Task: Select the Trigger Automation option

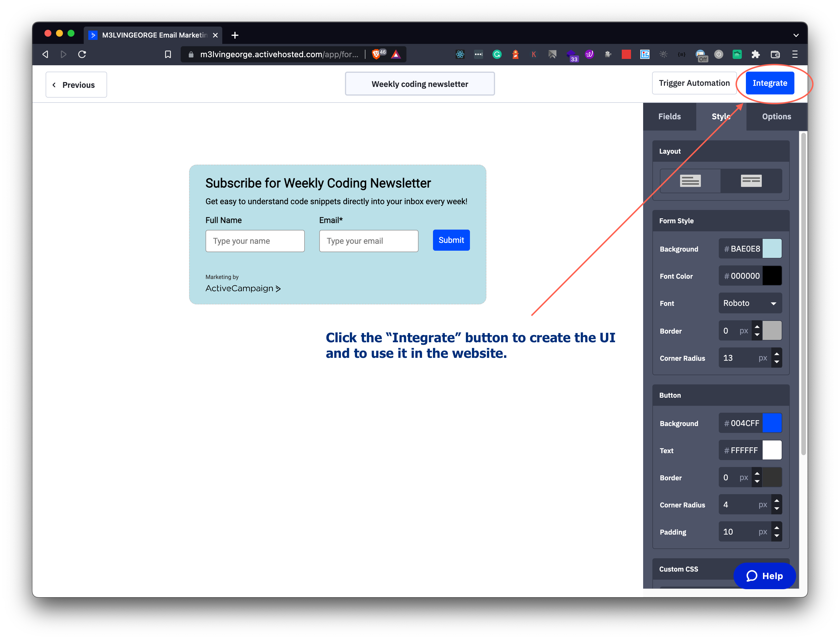Action: [694, 83]
